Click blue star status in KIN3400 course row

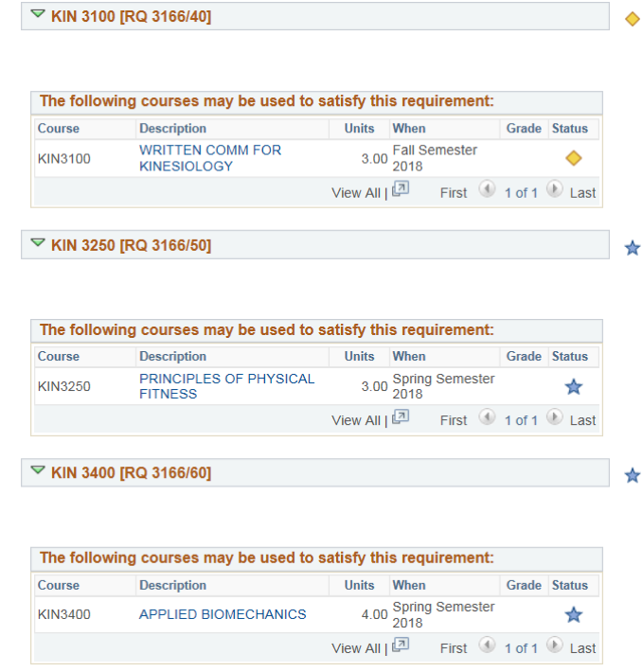573,614
